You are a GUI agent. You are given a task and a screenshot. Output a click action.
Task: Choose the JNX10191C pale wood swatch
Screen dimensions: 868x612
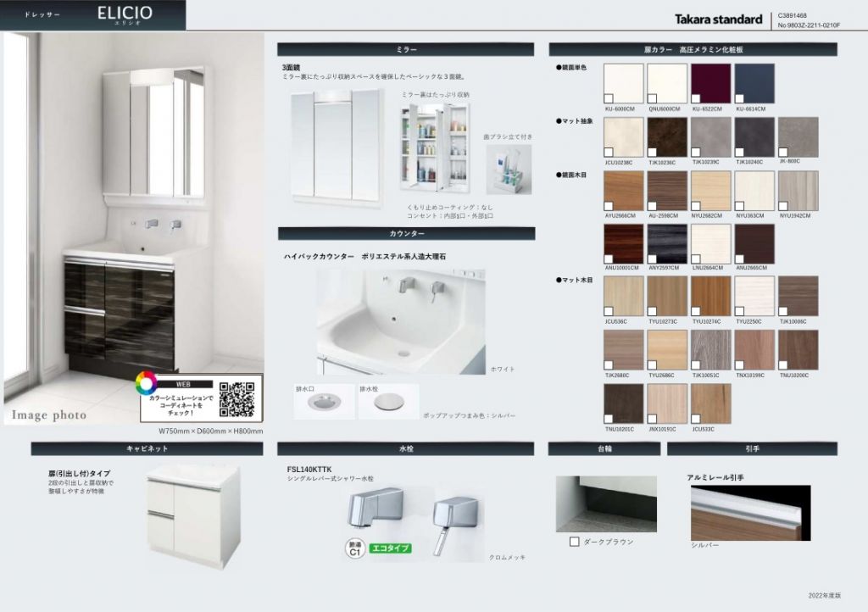[667, 404]
